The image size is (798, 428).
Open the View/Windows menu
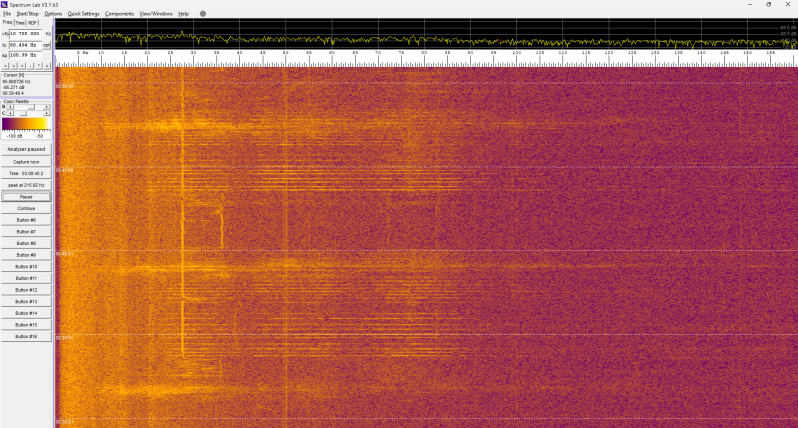pos(156,14)
